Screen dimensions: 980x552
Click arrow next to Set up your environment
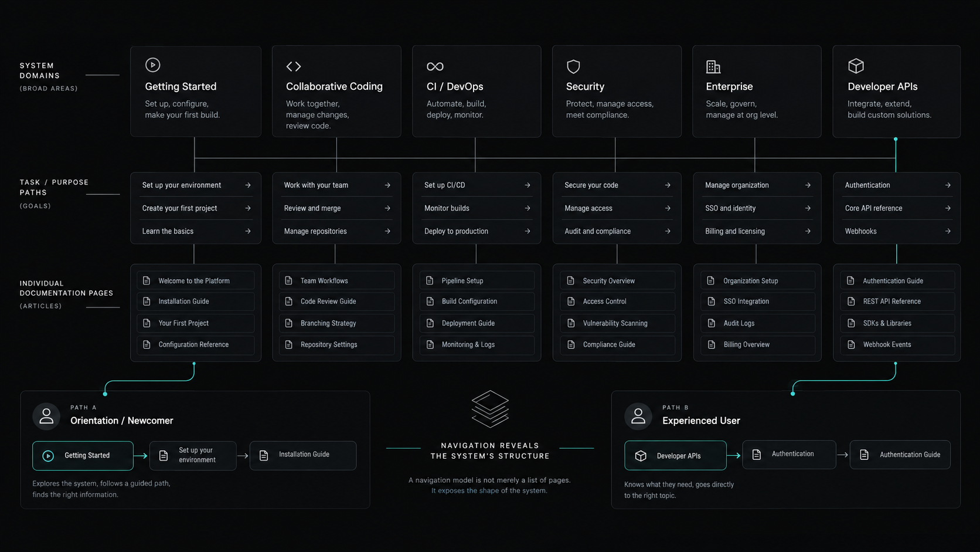click(x=248, y=185)
